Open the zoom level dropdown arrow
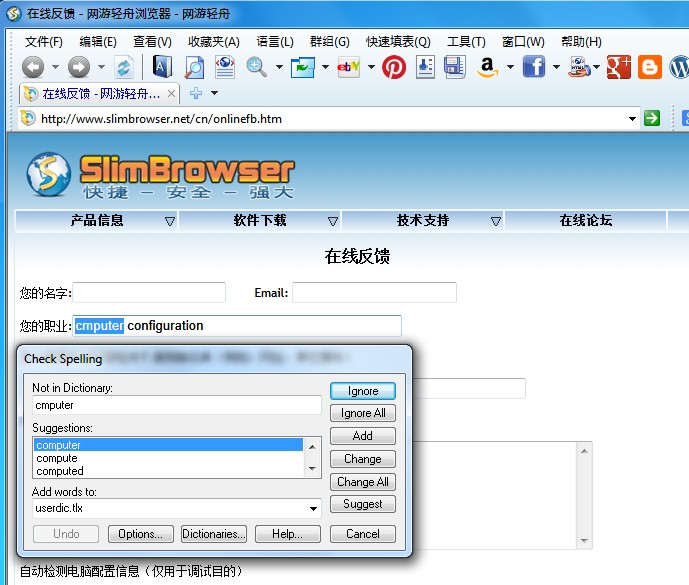This screenshot has width=689, height=585. coord(279,67)
